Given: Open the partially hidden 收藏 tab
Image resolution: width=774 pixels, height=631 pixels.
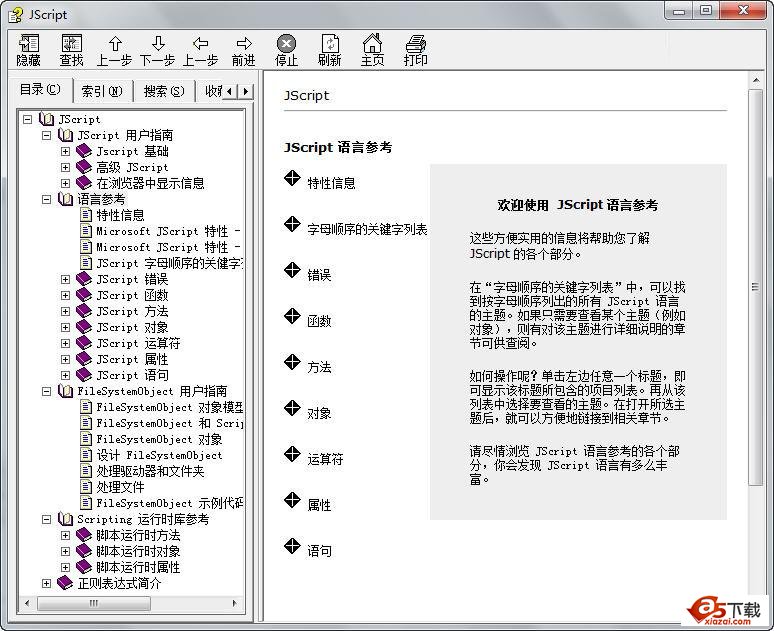Looking at the screenshot, I should [x=211, y=91].
